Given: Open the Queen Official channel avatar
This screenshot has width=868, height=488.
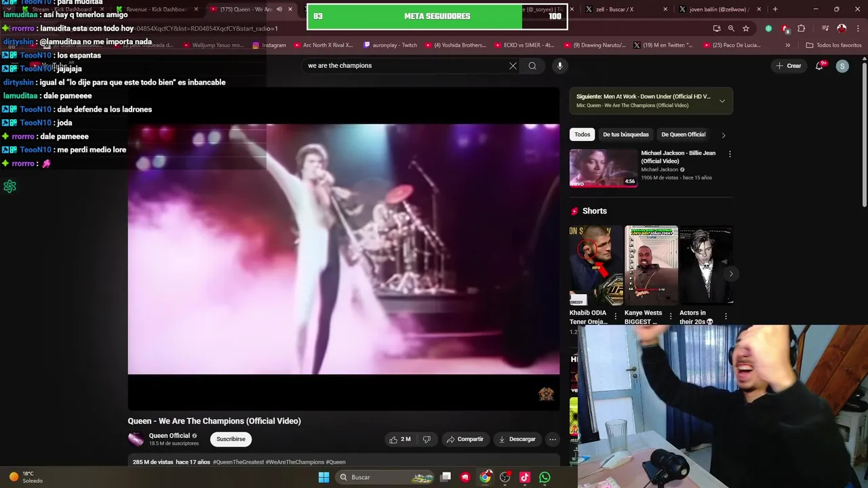Looking at the screenshot, I should coord(136,439).
